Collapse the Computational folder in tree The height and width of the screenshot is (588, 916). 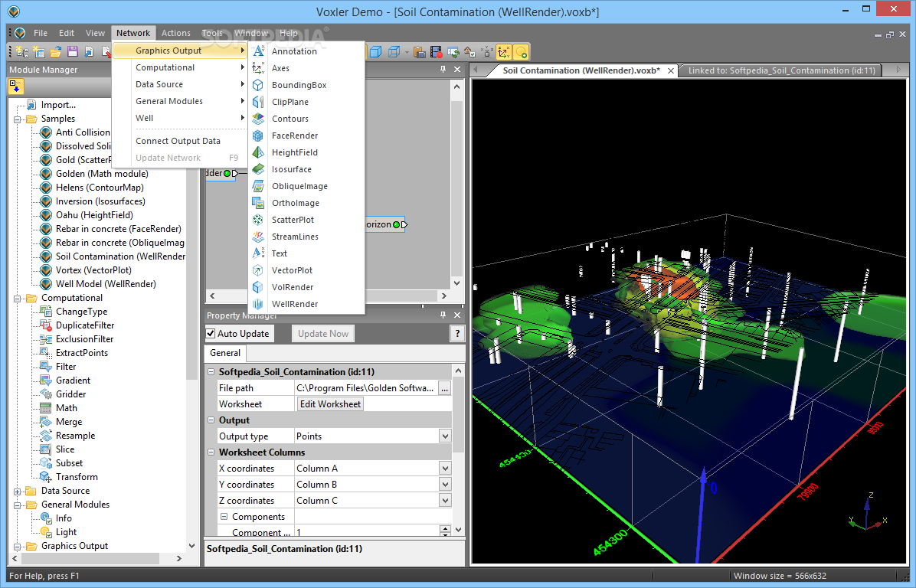(17, 299)
